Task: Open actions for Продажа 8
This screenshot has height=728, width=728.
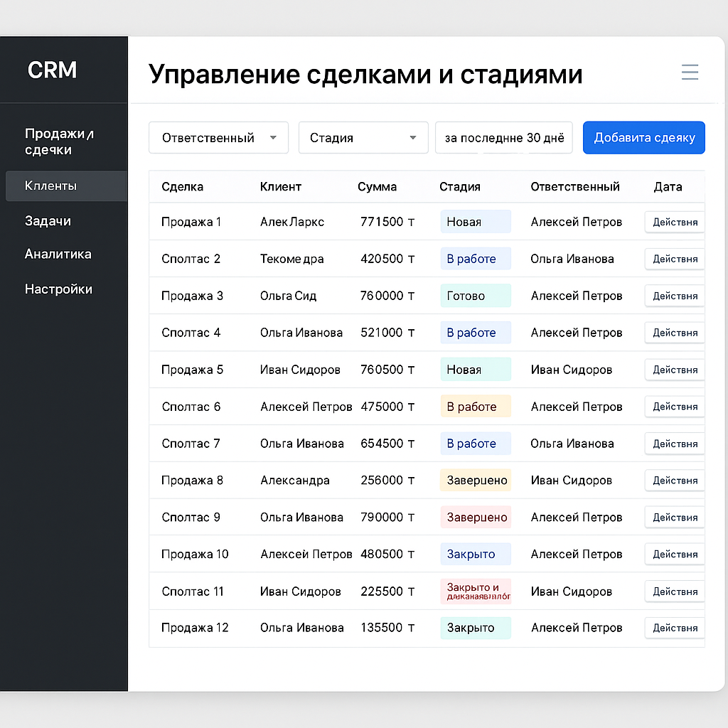Action: pos(675,481)
